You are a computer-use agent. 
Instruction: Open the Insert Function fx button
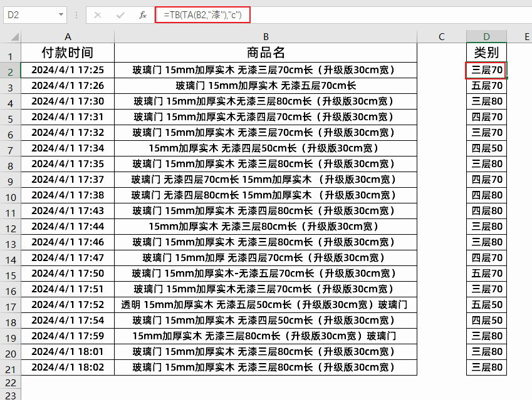143,15
